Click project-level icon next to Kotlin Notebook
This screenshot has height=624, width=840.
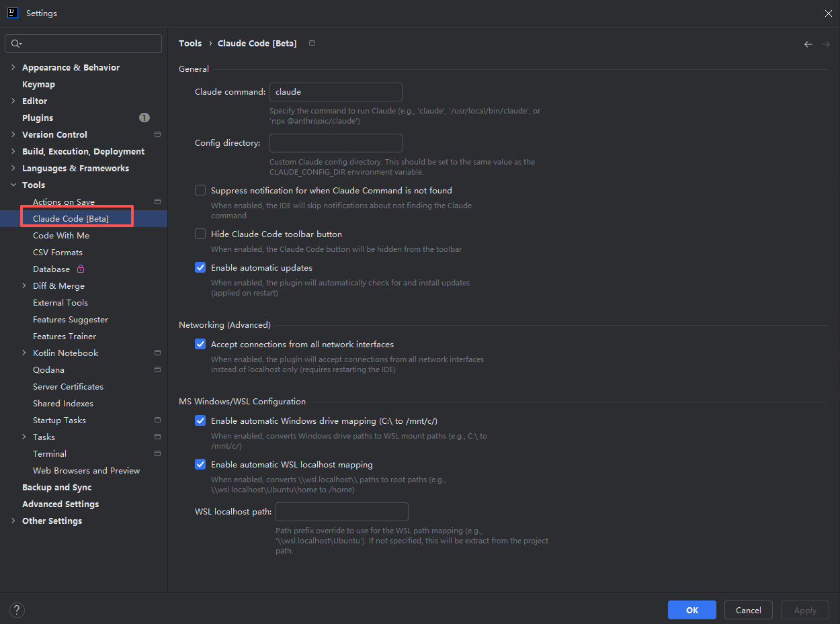point(157,353)
